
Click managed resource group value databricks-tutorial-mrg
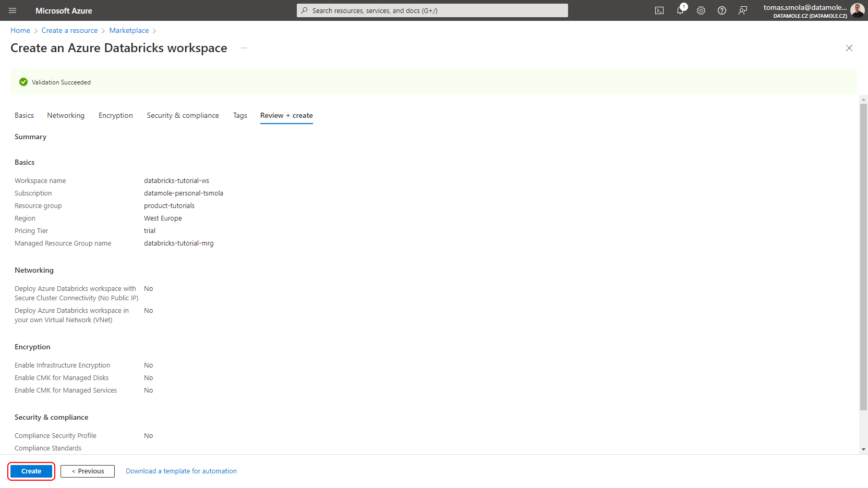point(179,243)
